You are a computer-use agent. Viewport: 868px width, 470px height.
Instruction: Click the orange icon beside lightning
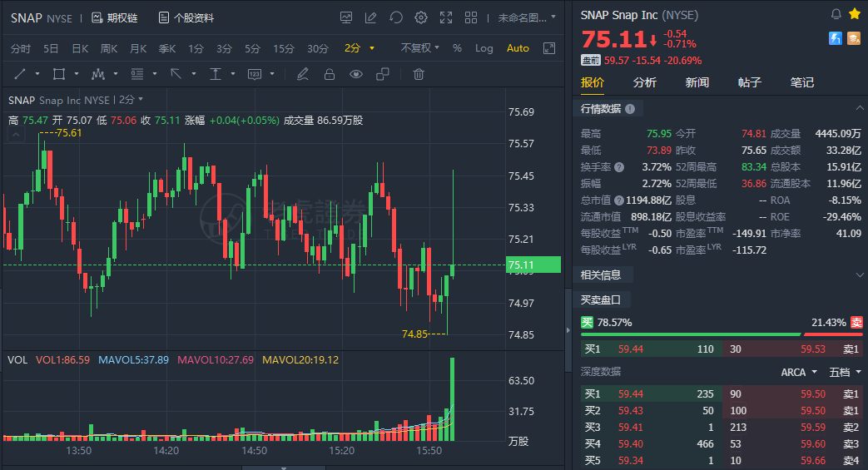(x=854, y=38)
